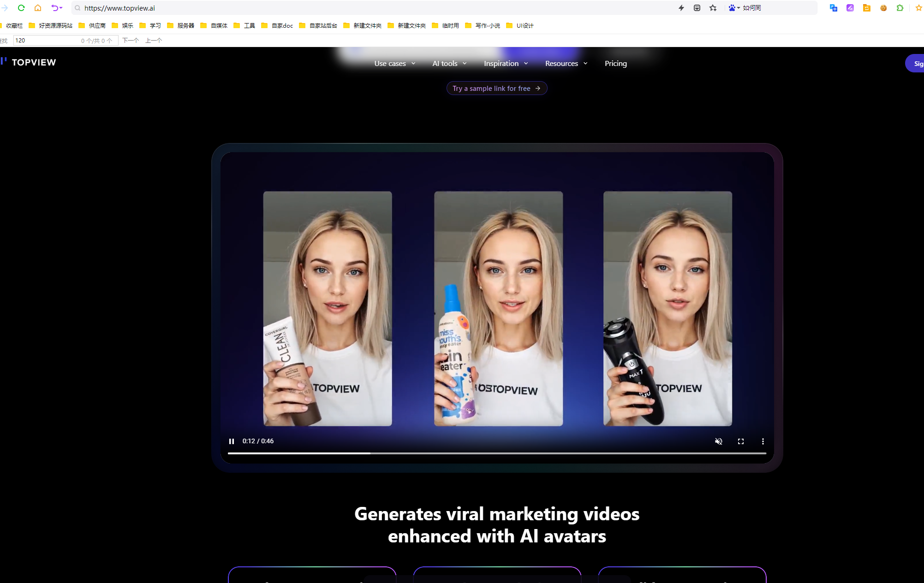Click the browser reload icon
The image size is (924, 583).
click(x=21, y=8)
